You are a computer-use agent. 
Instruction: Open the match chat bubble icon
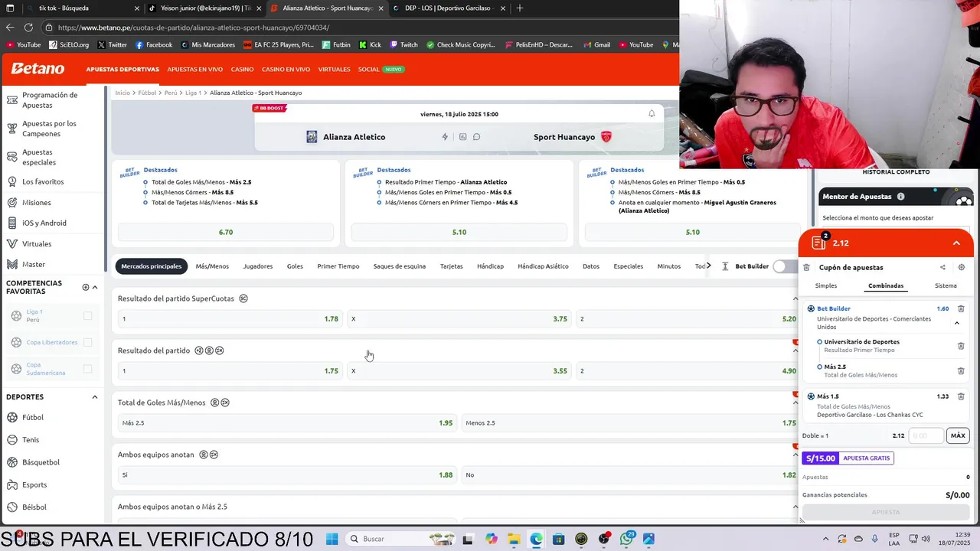click(476, 137)
